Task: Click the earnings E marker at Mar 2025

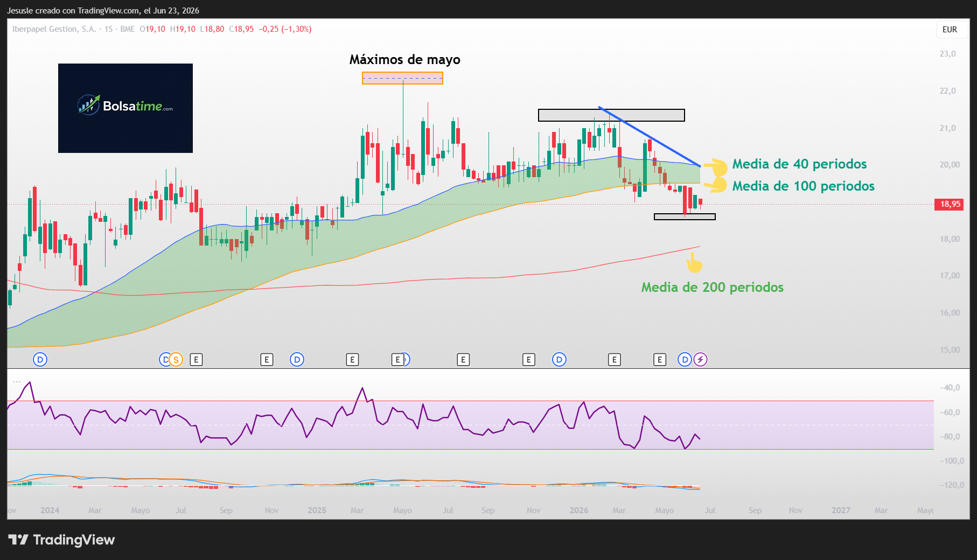Action: pyautogui.click(x=352, y=360)
